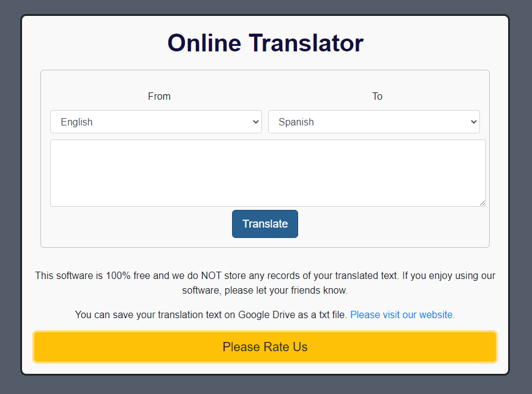This screenshot has width=532, height=394.
Task: Click the word 'English' in the source selector
Action: (x=77, y=122)
